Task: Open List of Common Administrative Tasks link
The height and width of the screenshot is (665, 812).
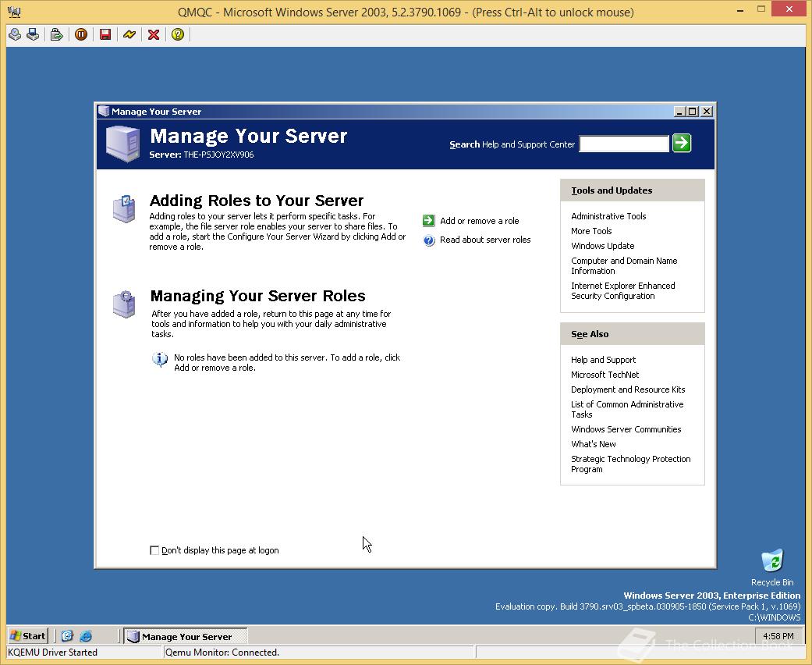Action: tap(627, 410)
